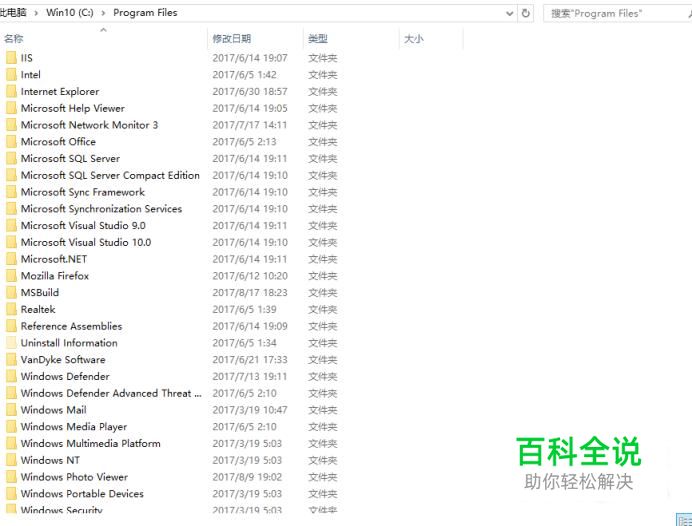Click the Windows Portable Devices folder icon
Screen dimensions: 692x526
[x=11, y=494]
